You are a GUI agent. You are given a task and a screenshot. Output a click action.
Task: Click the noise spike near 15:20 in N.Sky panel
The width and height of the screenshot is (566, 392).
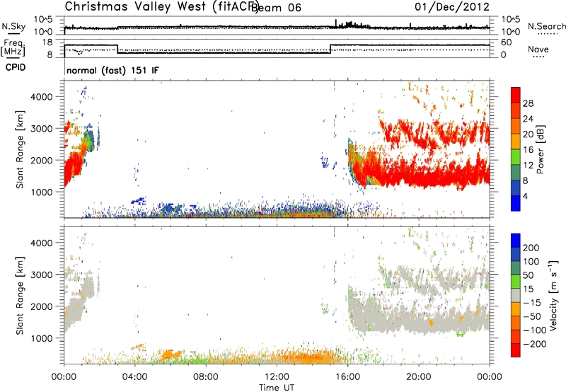[336, 23]
